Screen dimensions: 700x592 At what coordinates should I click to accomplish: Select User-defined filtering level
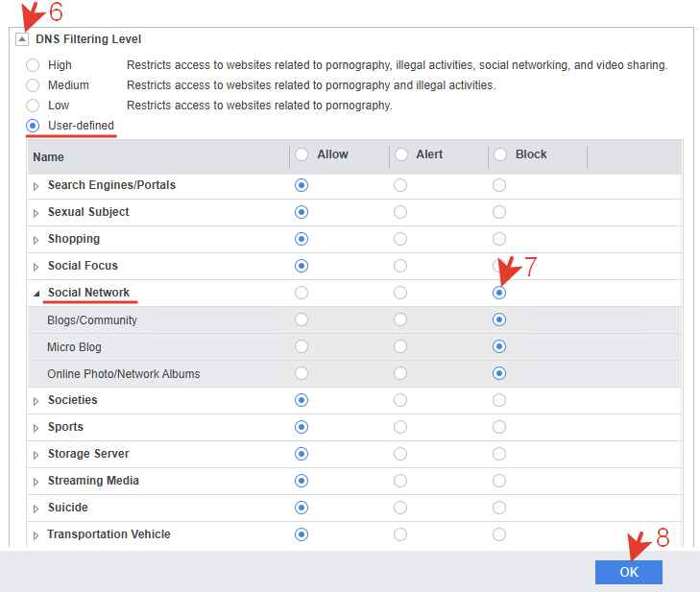[33, 126]
